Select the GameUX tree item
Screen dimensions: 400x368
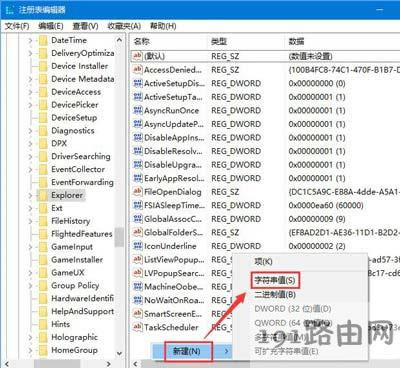[68, 273]
